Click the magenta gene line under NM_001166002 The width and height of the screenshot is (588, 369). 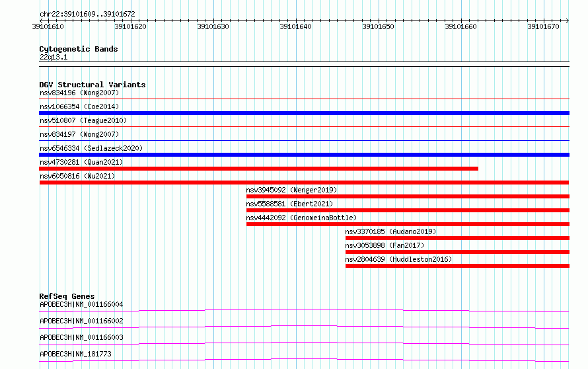tap(304, 327)
